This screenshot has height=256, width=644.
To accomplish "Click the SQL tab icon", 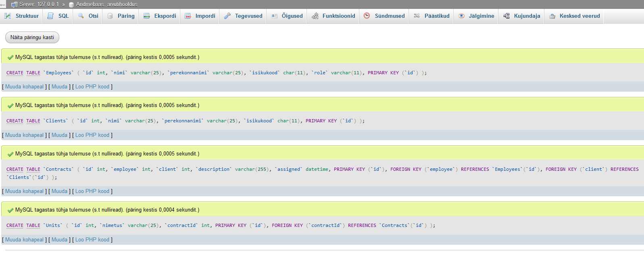I will 50,16.
